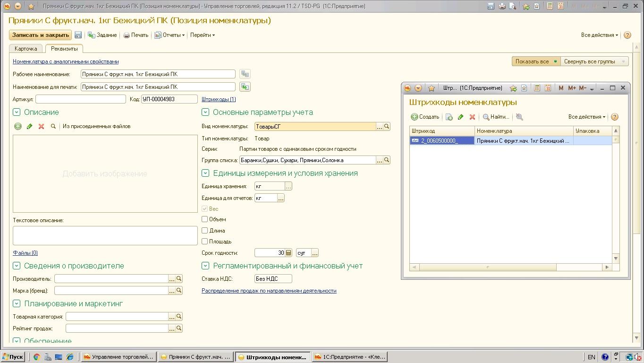Viewport: 644px width, 363px height.
Task: Open the Перейти dropdown menu
Action: 202,35
